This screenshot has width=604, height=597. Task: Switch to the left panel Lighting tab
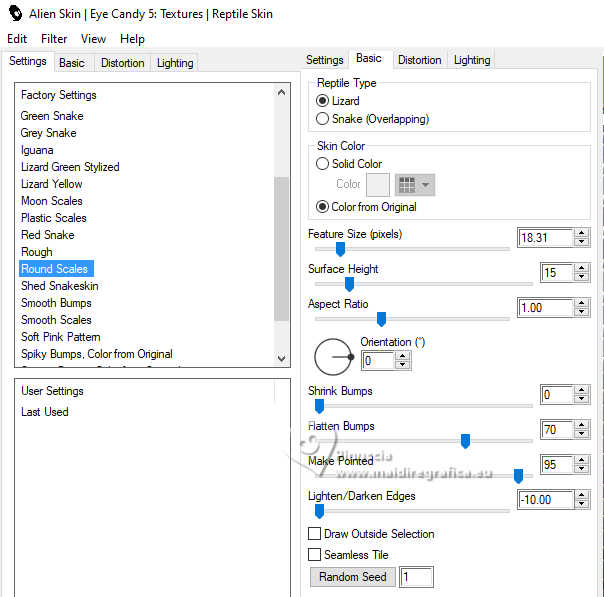point(175,63)
